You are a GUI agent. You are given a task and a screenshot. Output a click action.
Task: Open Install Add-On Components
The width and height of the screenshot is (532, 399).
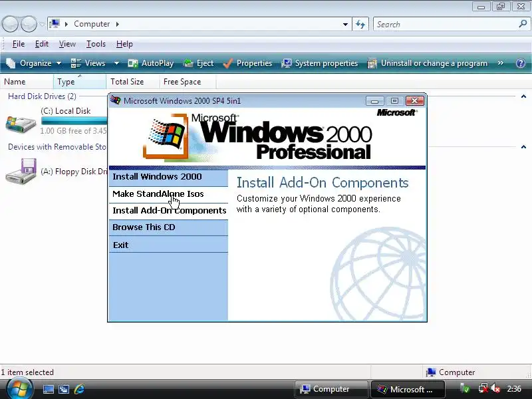(168, 211)
